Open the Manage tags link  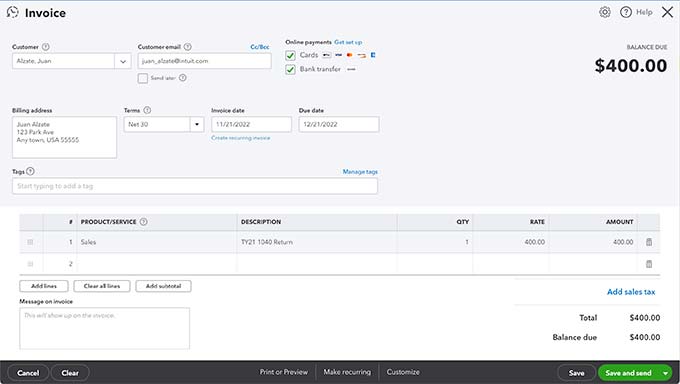click(x=360, y=172)
